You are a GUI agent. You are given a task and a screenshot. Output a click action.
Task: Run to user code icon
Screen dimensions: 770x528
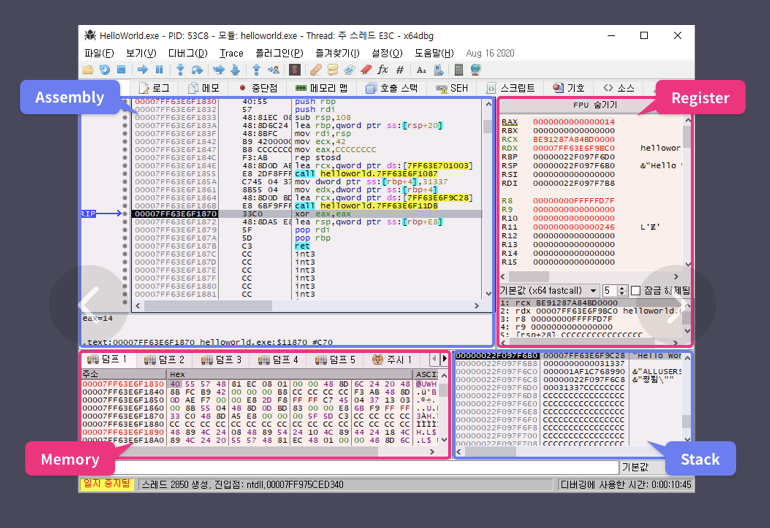tap(273, 70)
